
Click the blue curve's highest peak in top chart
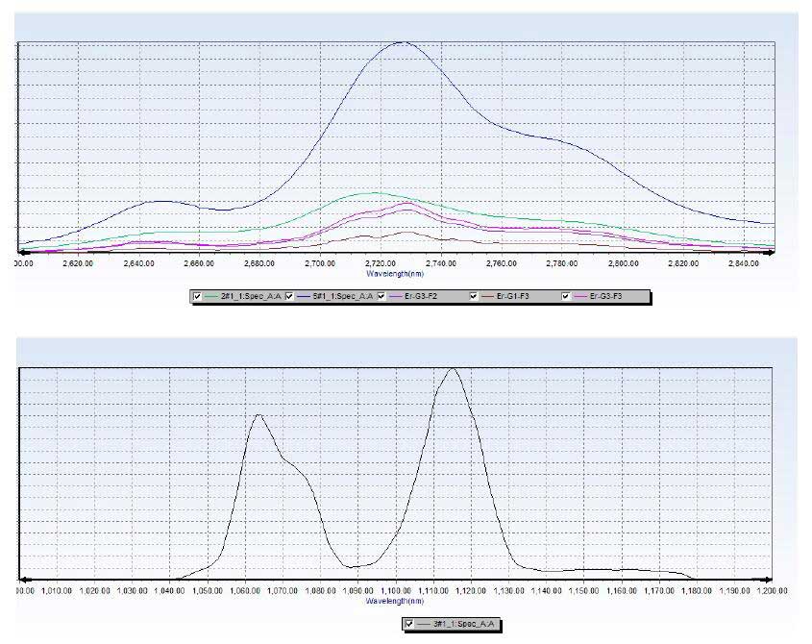(402, 42)
